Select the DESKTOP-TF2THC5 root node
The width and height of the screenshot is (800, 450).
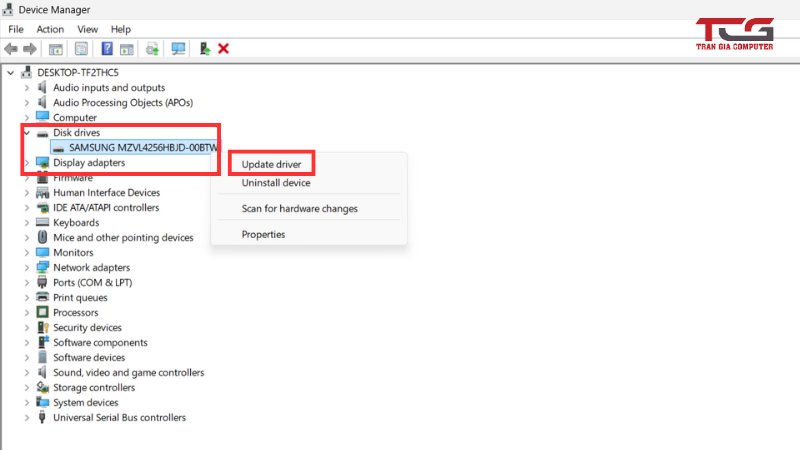pos(77,72)
